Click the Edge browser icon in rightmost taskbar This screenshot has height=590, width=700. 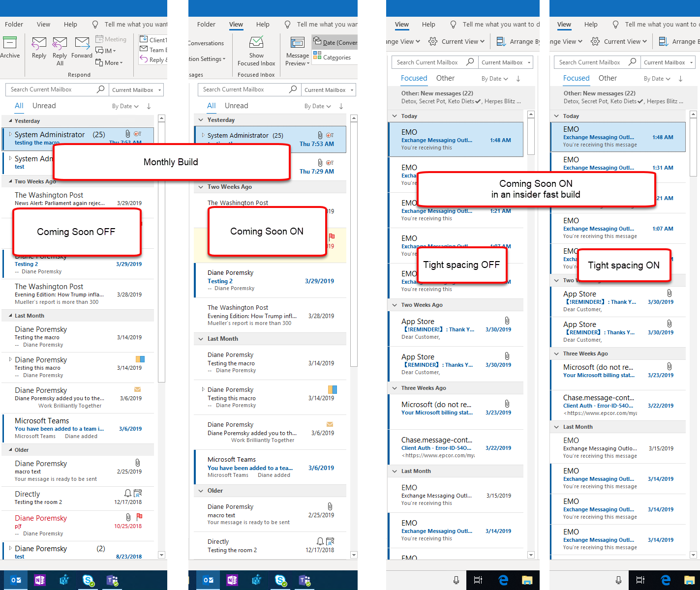pyautogui.click(x=666, y=580)
